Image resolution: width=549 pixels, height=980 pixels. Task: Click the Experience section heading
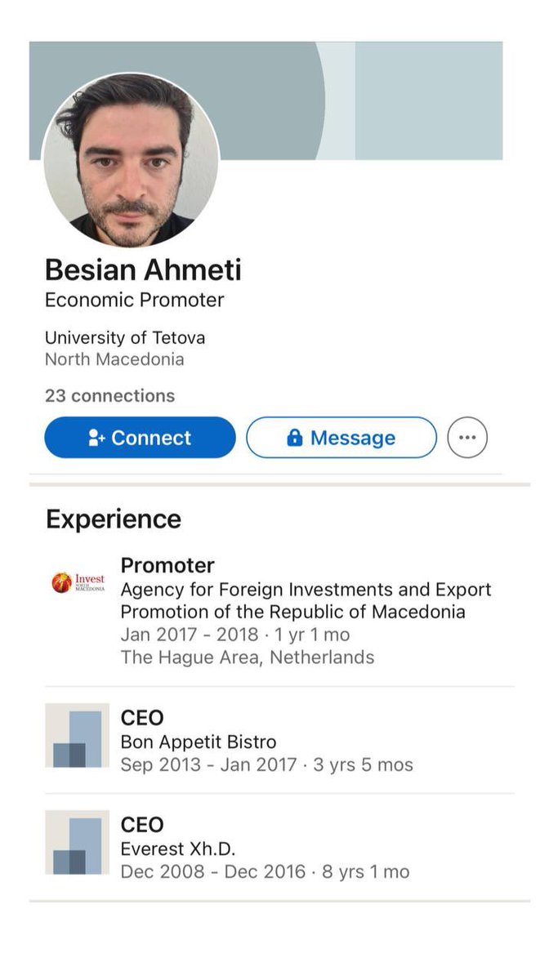[114, 519]
